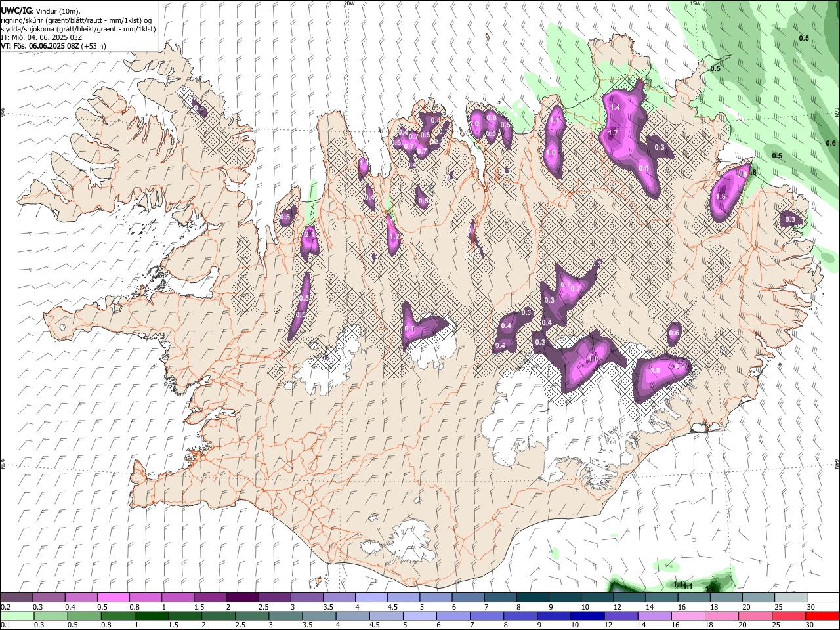Image resolution: width=840 pixels, height=630 pixels.
Task: Pick the bright red swatch after rain-scale 30
Action: pyautogui.click(x=822, y=616)
